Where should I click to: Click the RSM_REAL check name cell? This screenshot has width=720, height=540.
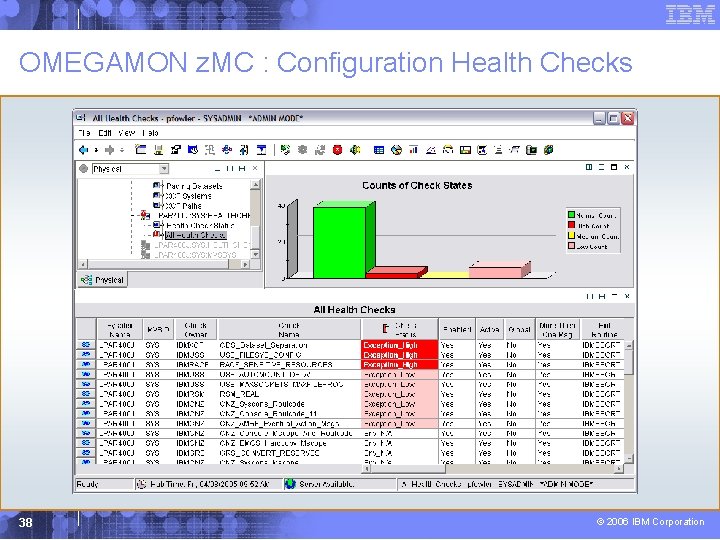click(289, 394)
